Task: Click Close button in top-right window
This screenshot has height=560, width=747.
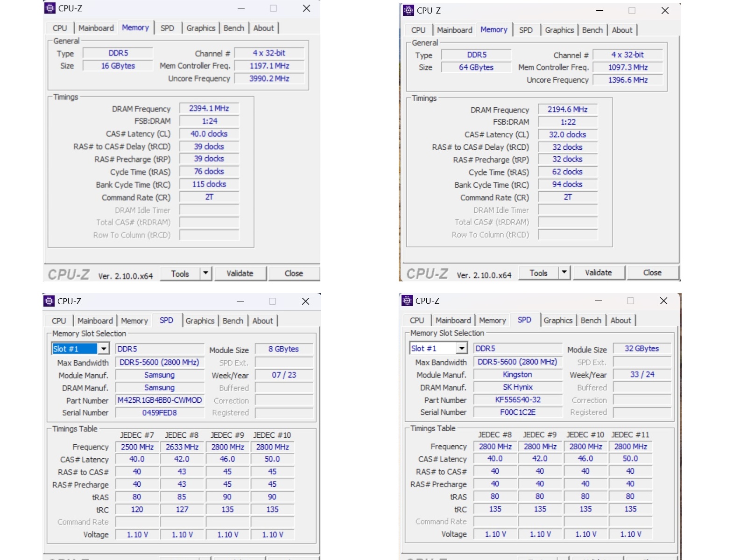Action: coord(653,273)
